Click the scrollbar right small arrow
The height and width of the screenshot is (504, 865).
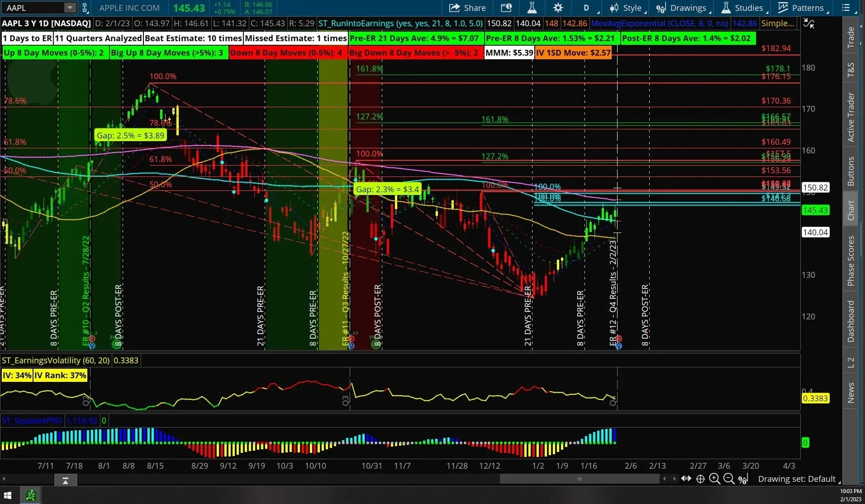(x=674, y=479)
